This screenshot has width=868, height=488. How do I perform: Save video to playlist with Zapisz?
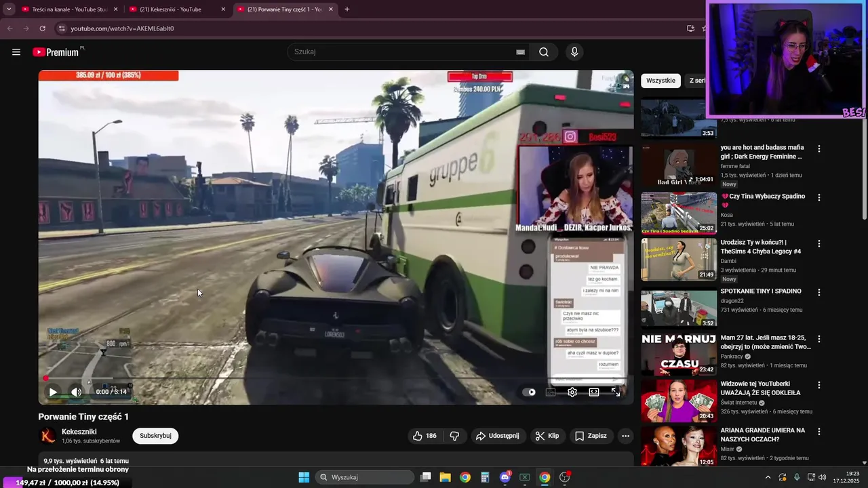(x=591, y=436)
